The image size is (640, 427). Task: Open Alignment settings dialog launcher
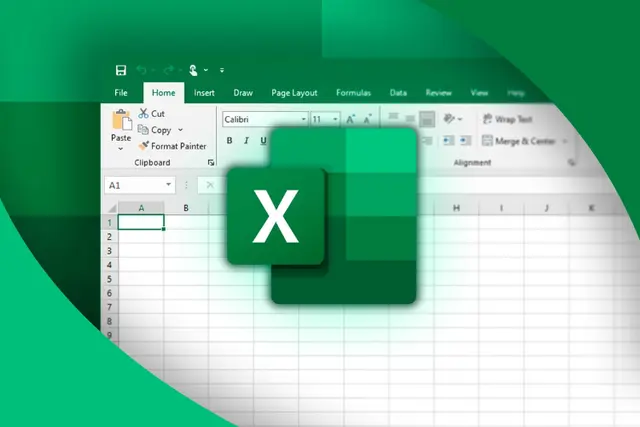click(x=571, y=162)
